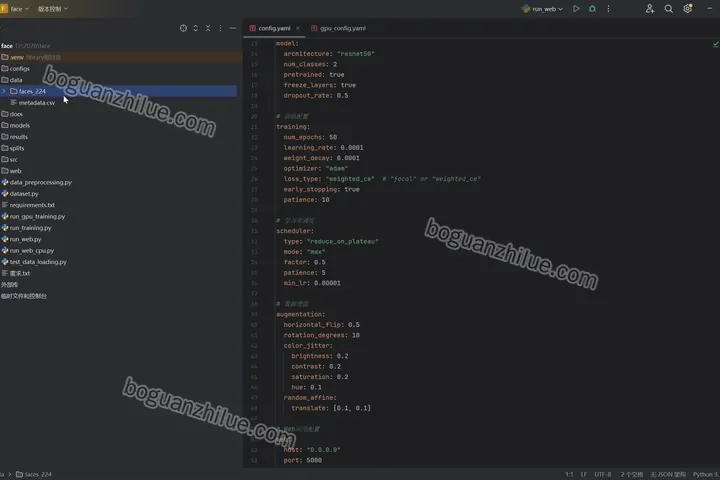This screenshot has height=480, width=720.
Task: Open the version control menu
Action: (53, 9)
